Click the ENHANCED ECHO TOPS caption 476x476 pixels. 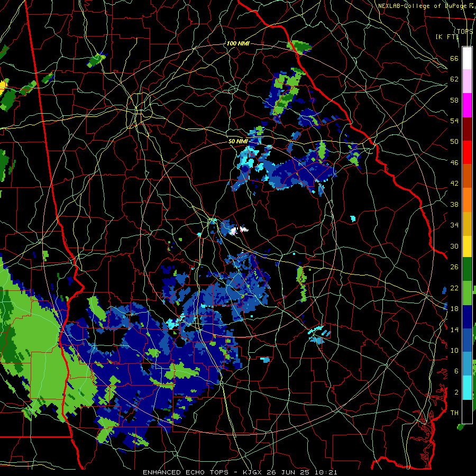pos(185,472)
